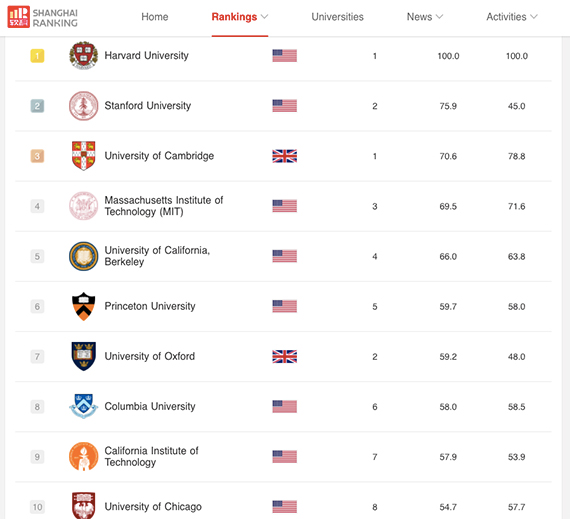Expand the Activities dropdown menu

(512, 17)
